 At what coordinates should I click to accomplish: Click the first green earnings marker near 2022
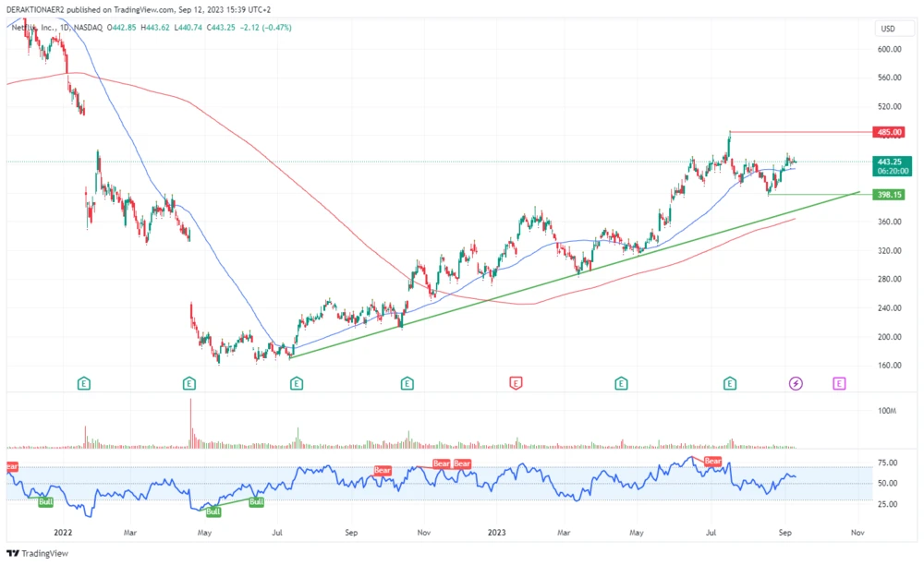tap(84, 382)
